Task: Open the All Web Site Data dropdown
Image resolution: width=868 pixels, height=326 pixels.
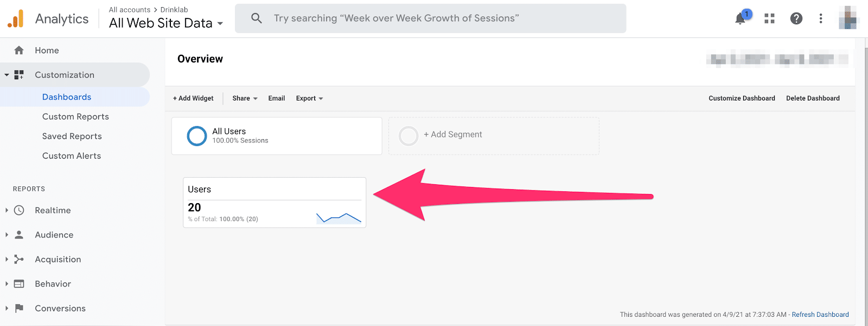Action: click(x=166, y=23)
